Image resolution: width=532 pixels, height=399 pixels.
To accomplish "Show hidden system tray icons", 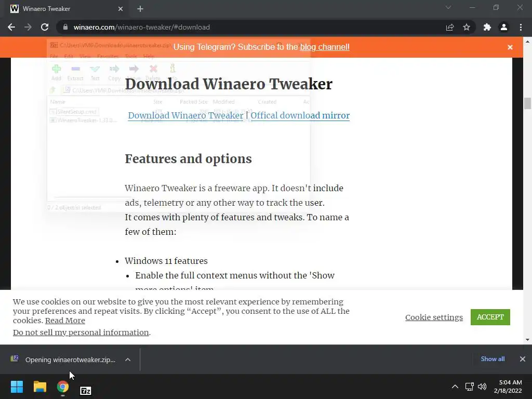I will 455,387.
